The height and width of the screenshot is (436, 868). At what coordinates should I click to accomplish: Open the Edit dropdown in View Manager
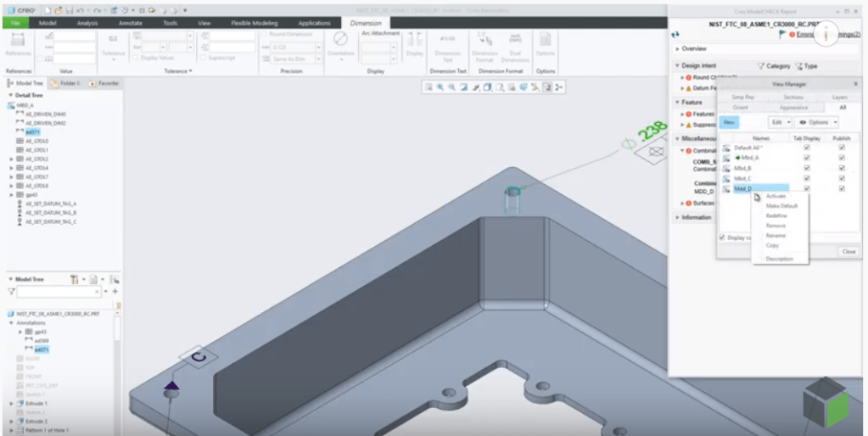(781, 122)
